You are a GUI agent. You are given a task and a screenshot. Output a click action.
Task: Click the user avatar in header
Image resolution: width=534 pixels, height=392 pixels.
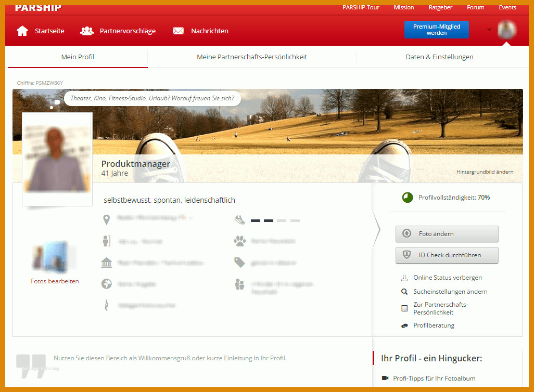(x=507, y=30)
